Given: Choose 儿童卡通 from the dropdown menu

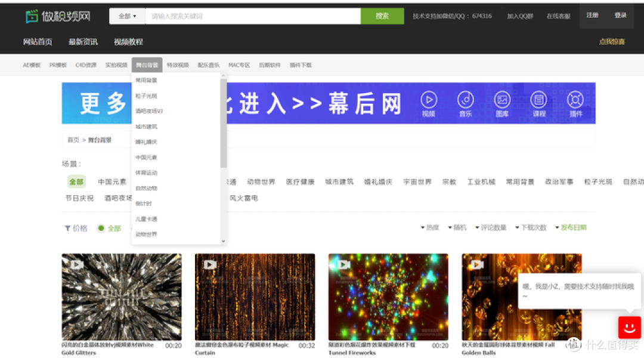Looking at the screenshot, I should coord(146,219).
